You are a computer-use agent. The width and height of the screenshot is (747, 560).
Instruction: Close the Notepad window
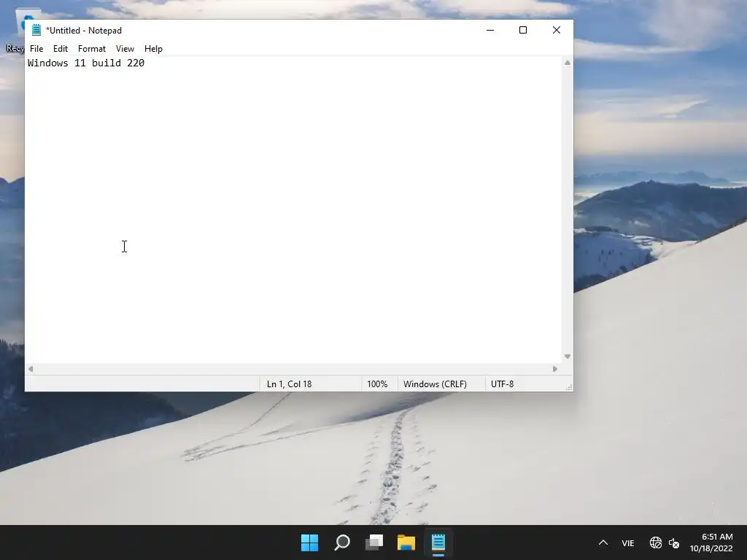click(557, 30)
